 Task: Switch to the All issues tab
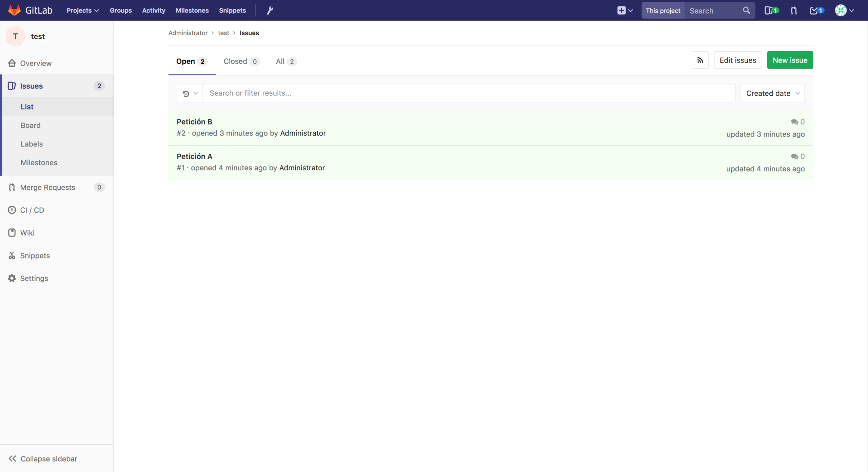[x=286, y=61]
